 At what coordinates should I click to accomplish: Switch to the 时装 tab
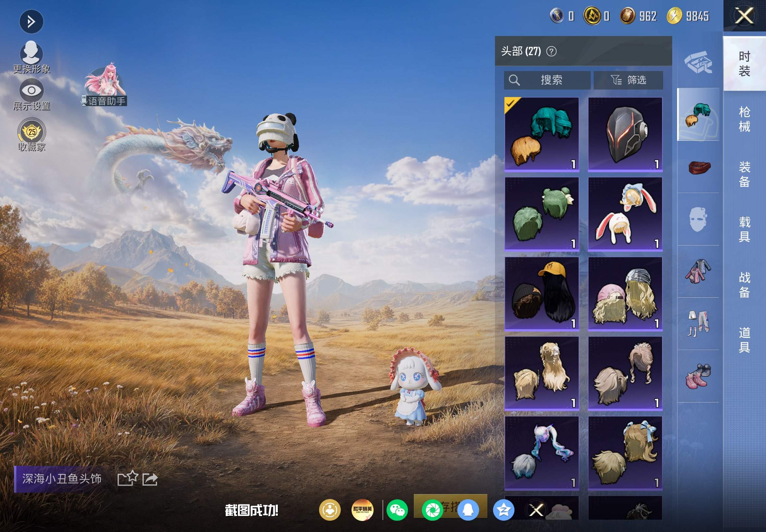(x=744, y=63)
